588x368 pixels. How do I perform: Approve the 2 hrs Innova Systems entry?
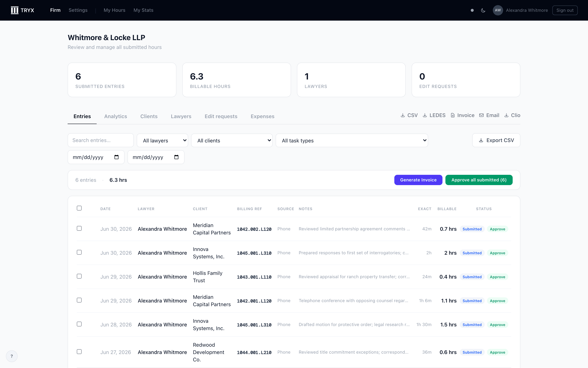click(x=497, y=253)
